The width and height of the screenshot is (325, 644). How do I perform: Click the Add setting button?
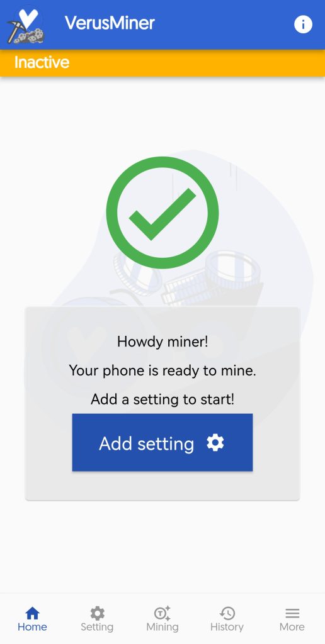coord(162,442)
